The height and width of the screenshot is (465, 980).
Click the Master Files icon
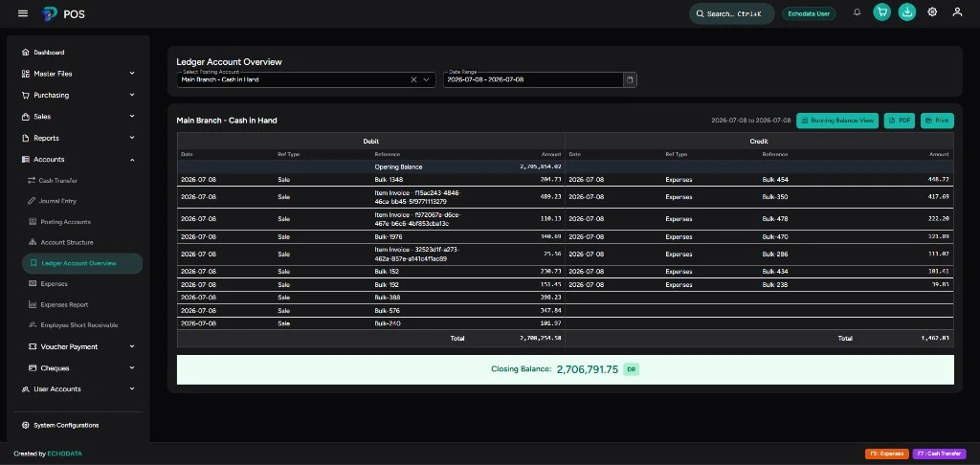tap(26, 74)
